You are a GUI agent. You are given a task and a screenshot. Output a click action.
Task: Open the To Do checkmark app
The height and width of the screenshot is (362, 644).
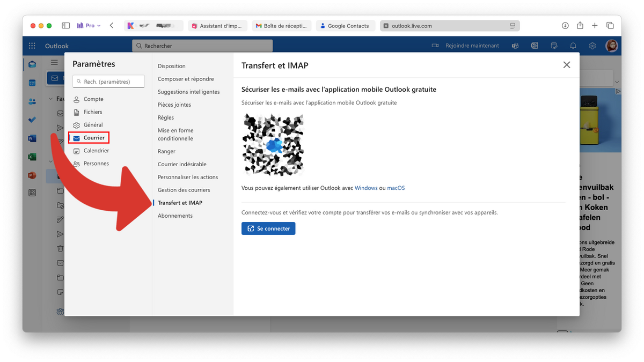click(x=32, y=120)
